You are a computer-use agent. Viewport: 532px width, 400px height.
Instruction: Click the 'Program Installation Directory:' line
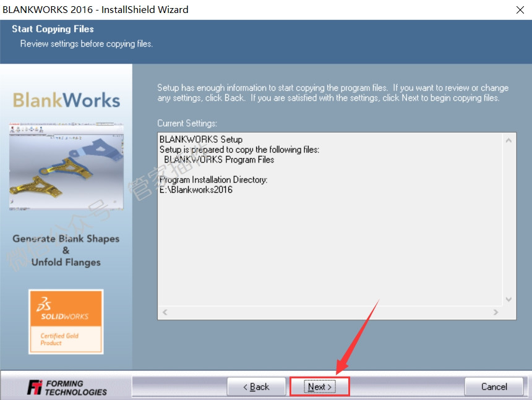(x=213, y=180)
